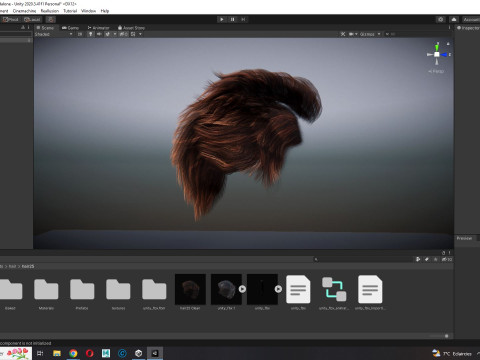This screenshot has height=360, width=480.
Task: Open Chrome from the Windows taskbar
Action: [x=73, y=353]
